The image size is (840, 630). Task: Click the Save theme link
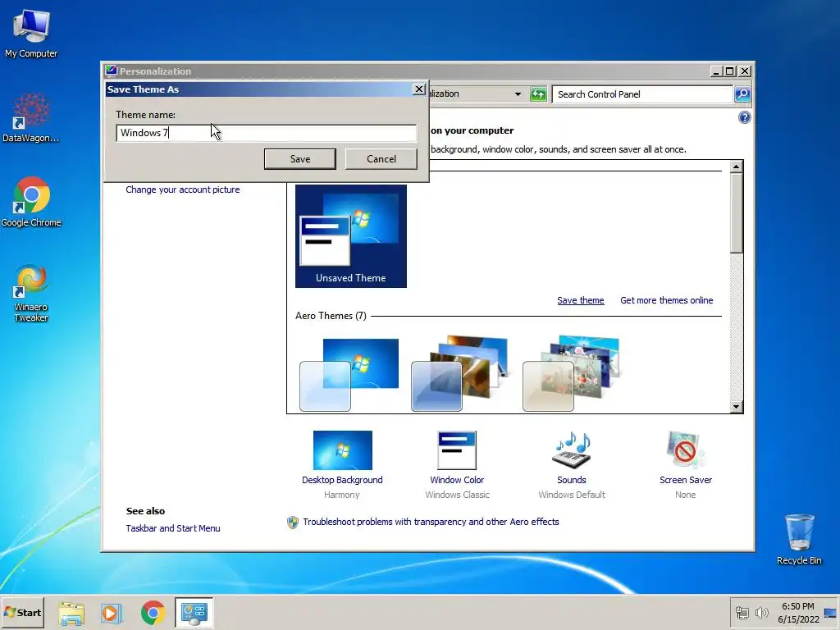pos(580,300)
